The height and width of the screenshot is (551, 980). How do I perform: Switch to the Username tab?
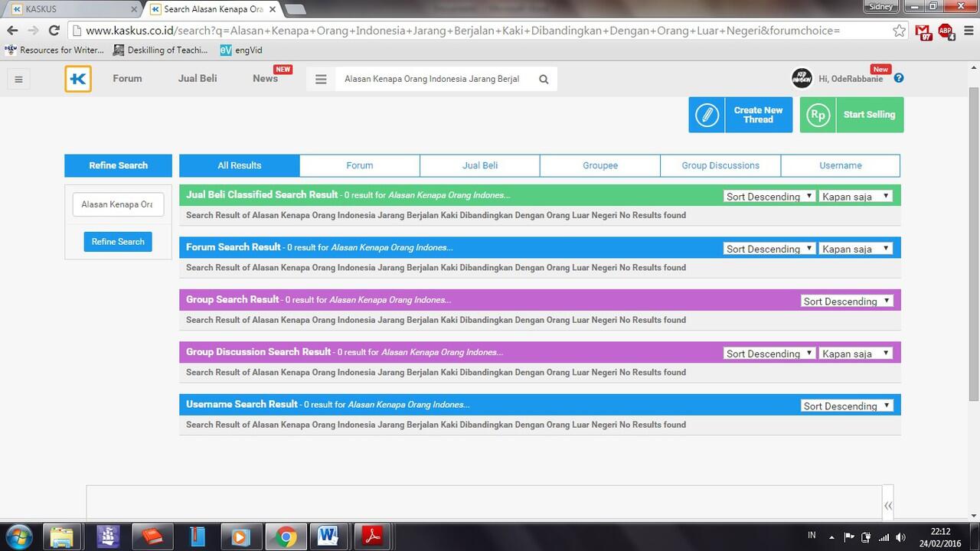coord(841,165)
